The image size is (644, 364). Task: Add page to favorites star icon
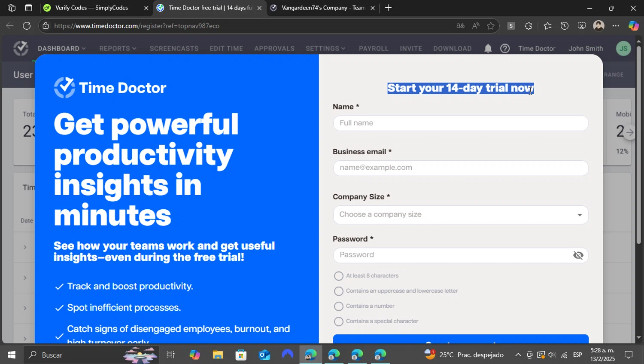(491, 26)
